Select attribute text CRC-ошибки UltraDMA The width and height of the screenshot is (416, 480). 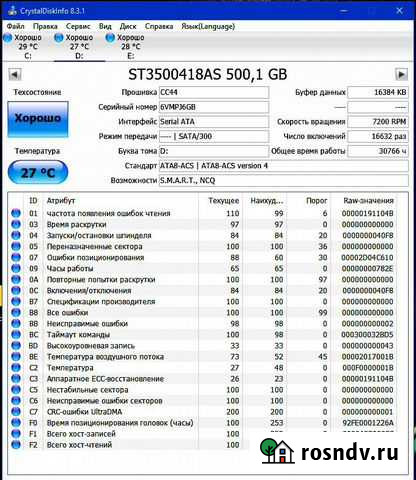click(x=84, y=412)
